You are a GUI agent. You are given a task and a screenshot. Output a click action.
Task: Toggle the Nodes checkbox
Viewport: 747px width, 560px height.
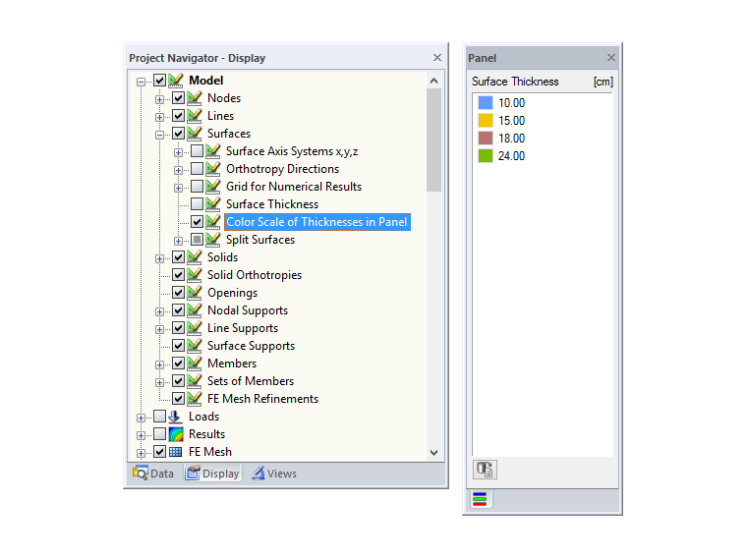[x=178, y=97]
